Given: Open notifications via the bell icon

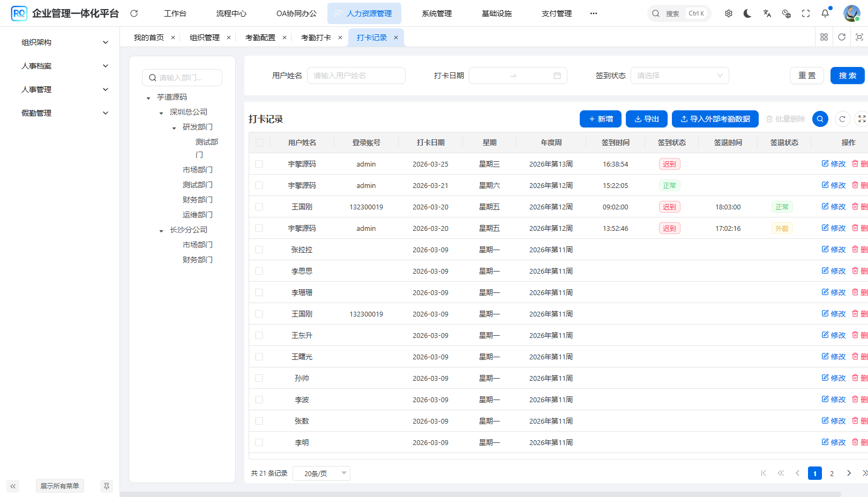Looking at the screenshot, I should (825, 13).
